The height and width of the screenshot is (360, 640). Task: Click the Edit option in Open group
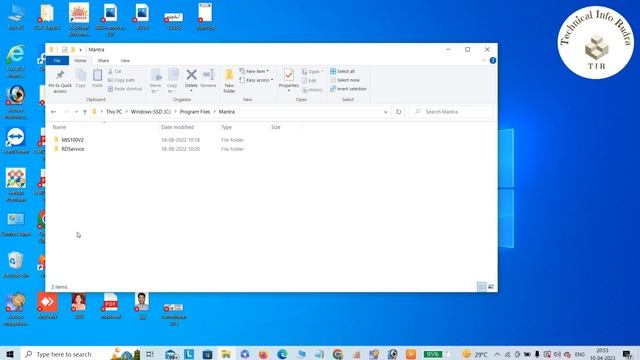309,81
